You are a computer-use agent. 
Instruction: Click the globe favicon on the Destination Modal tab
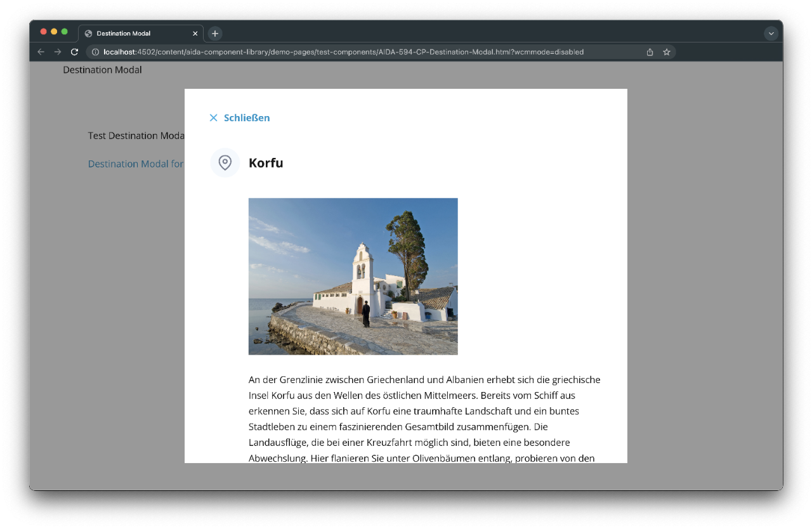pyautogui.click(x=89, y=33)
